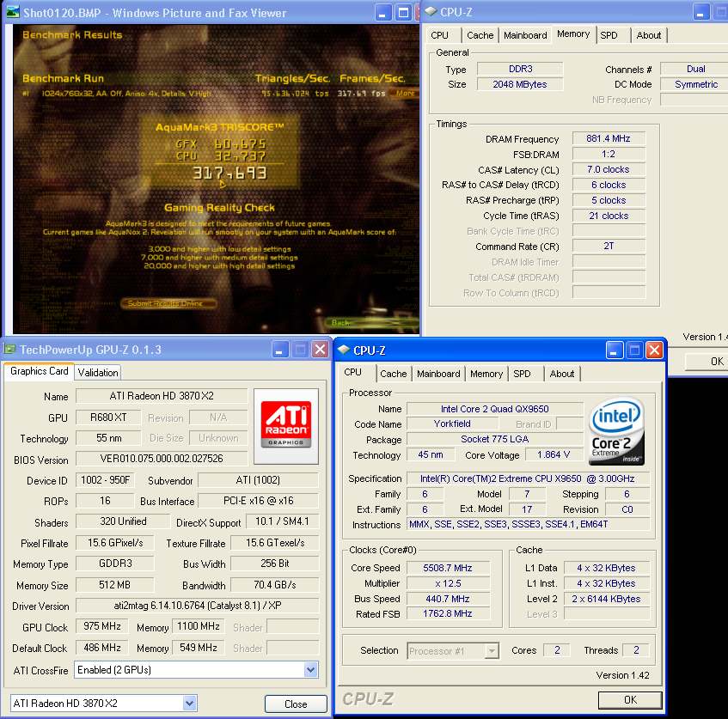Screen dimensions: 728x719
Task: Click the Code Name value Yorkfield
Action: point(452,423)
